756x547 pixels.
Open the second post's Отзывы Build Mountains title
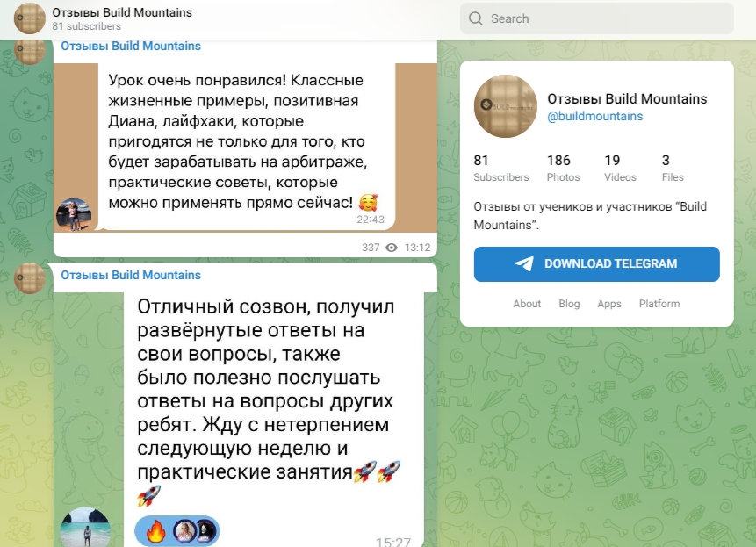131,275
